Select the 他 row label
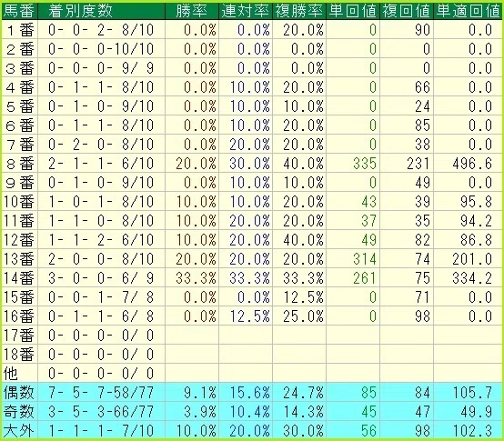 pyautogui.click(x=10, y=373)
